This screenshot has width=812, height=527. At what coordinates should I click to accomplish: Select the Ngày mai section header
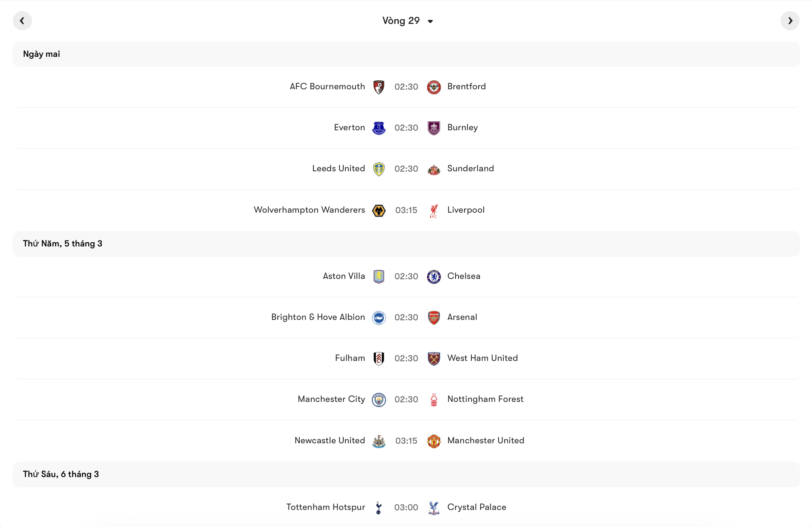pos(41,54)
